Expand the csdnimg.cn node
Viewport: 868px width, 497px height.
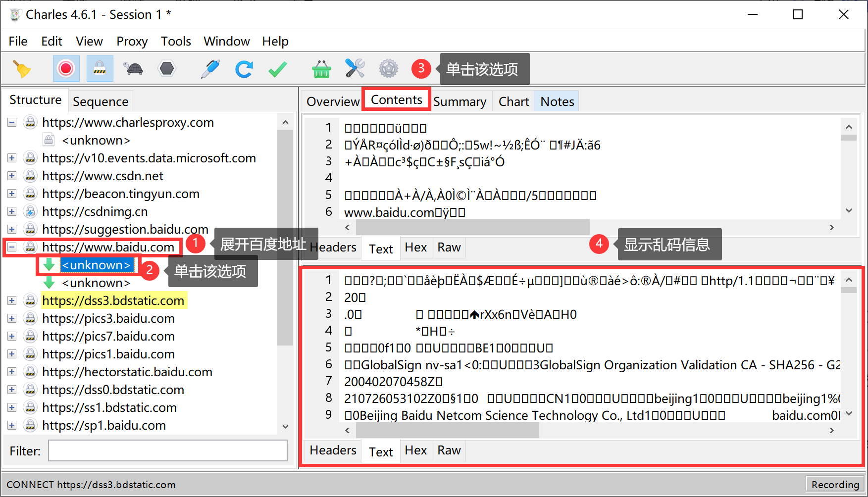click(12, 211)
